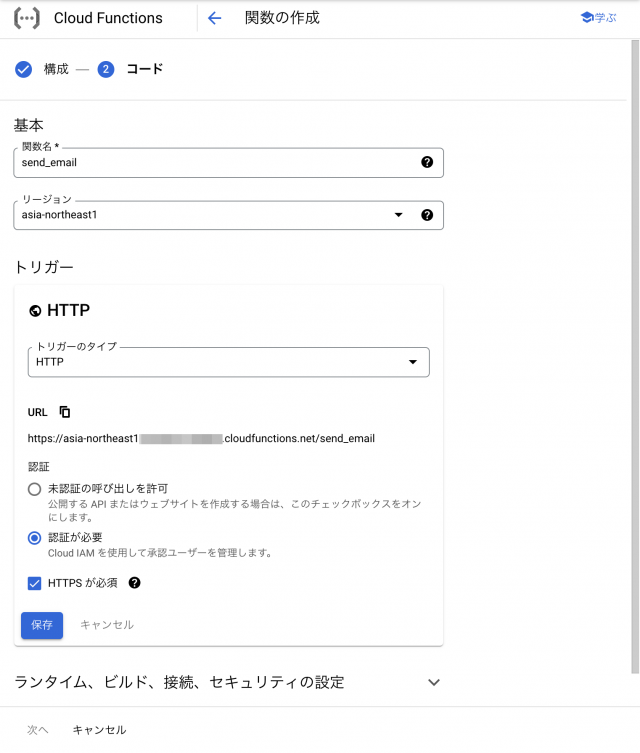Click the Cloud Functions title text
The image size is (640, 753).
coord(108,18)
